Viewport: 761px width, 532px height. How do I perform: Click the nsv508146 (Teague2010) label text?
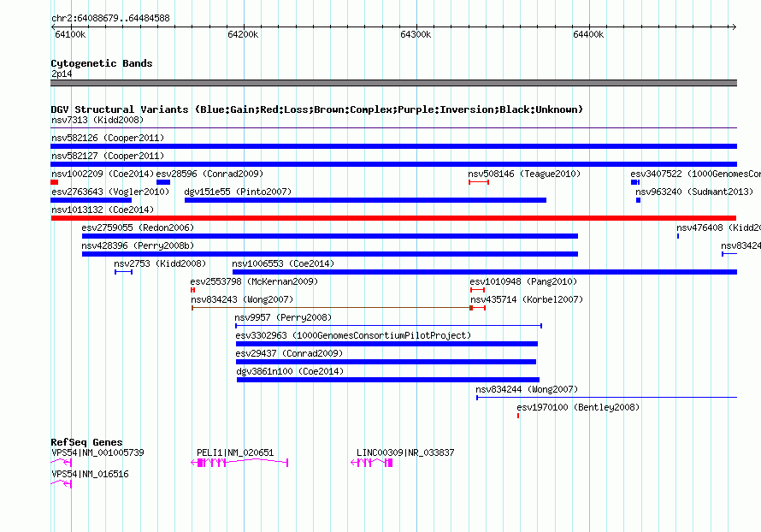coord(524,174)
